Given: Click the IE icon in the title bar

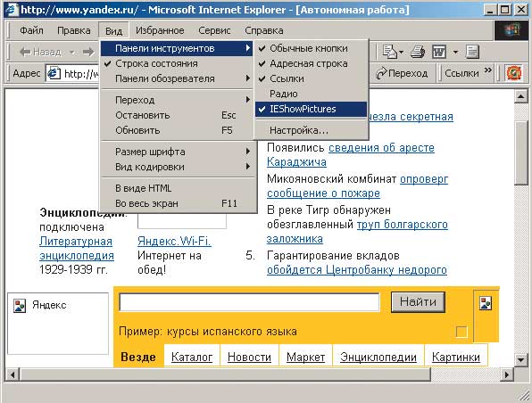Looking at the screenshot, I should (12, 10).
